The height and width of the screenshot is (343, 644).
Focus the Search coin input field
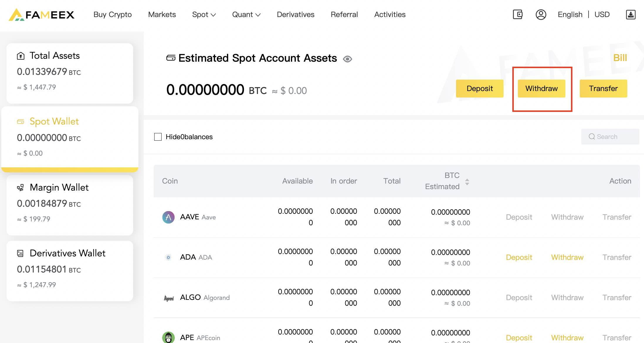610,137
